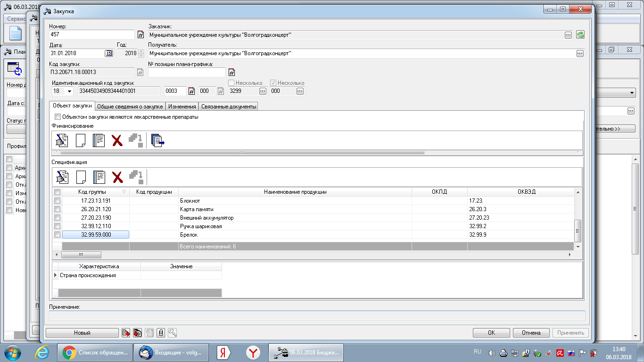Check the row checkbox for Блокнот
The height and width of the screenshot is (362, 644).
(57, 200)
